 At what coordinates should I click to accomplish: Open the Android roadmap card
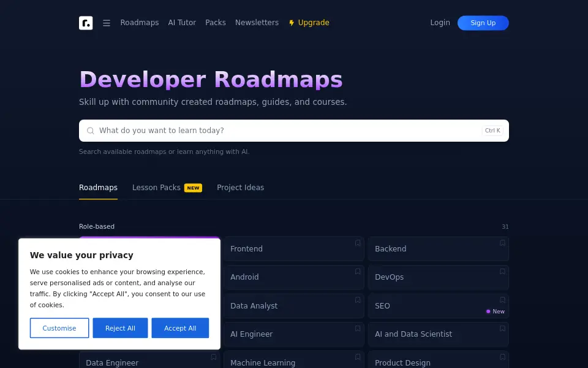point(294,277)
